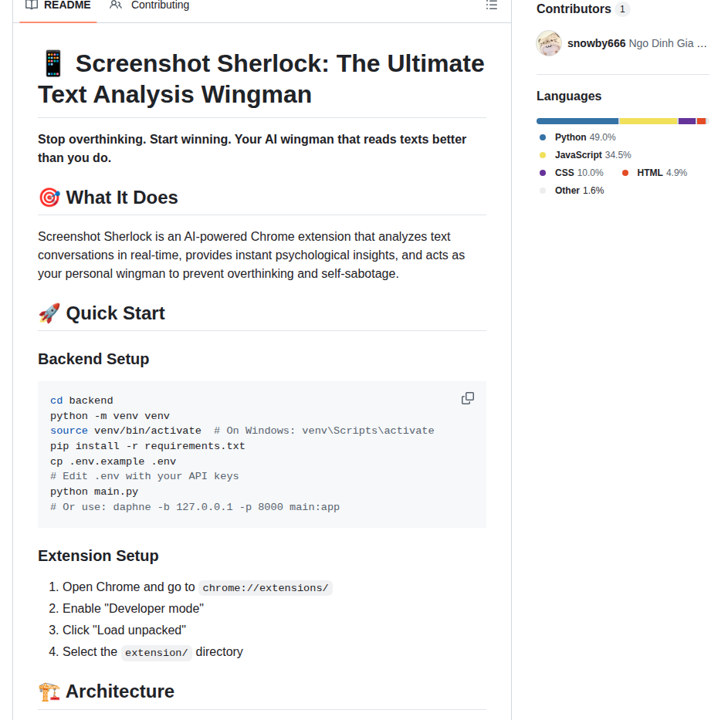Click the phone emoji in the title
This screenshot has width=728, height=720.
point(52,63)
